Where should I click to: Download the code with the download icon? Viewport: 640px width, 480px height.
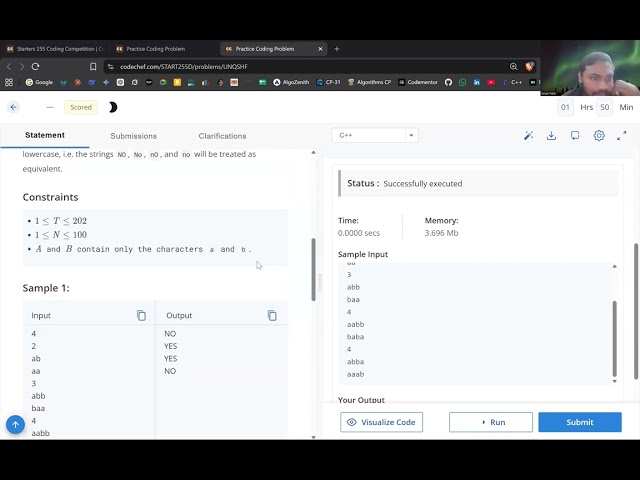(x=551, y=136)
